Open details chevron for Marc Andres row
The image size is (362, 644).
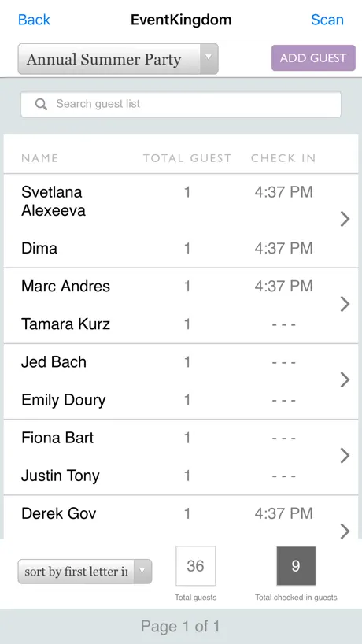pyautogui.click(x=345, y=305)
